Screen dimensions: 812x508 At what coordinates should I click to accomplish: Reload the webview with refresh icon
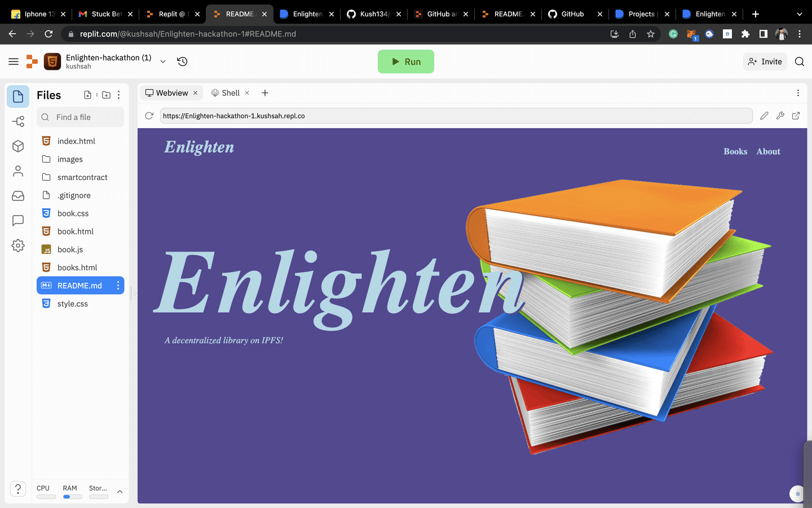(149, 116)
